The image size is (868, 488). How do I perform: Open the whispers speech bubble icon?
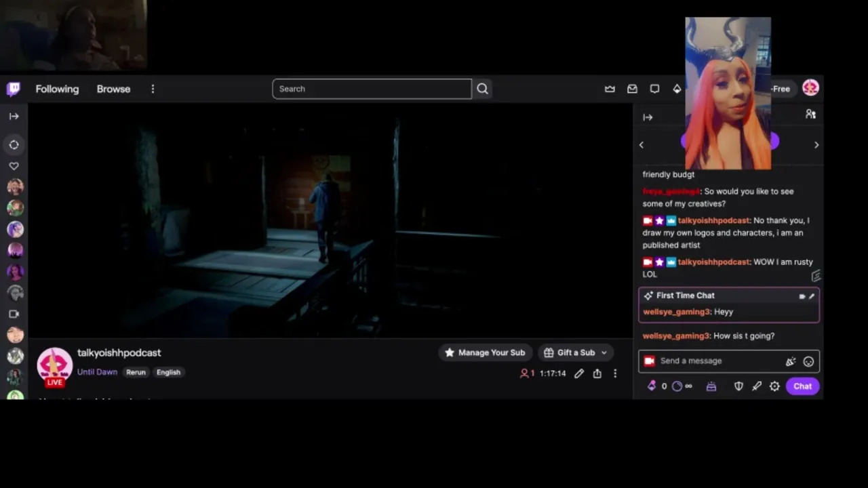coord(654,89)
